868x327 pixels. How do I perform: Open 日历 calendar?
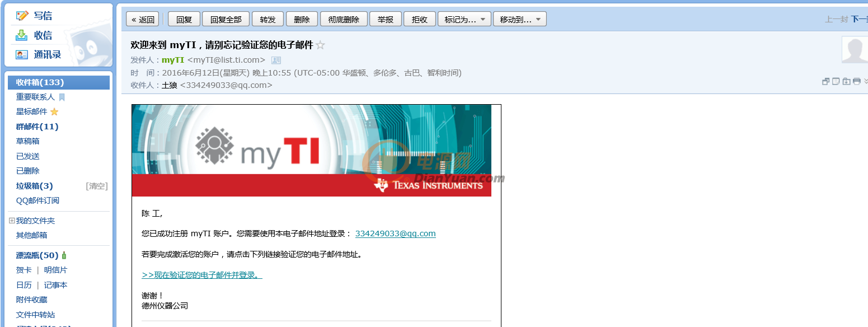24,285
